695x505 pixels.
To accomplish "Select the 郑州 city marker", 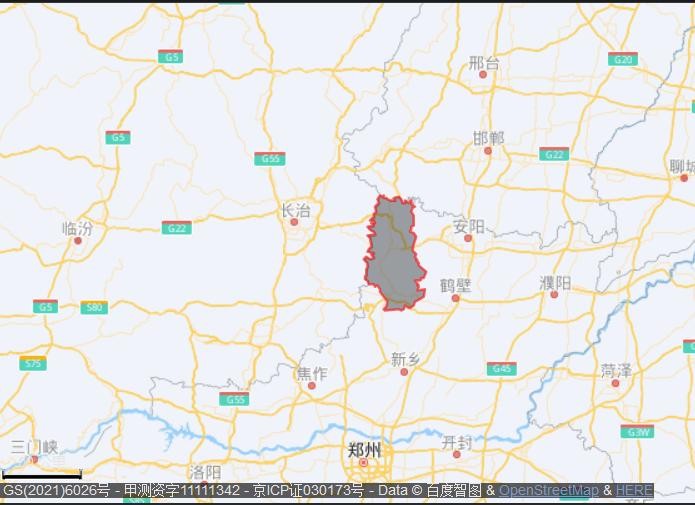I will tap(364, 463).
